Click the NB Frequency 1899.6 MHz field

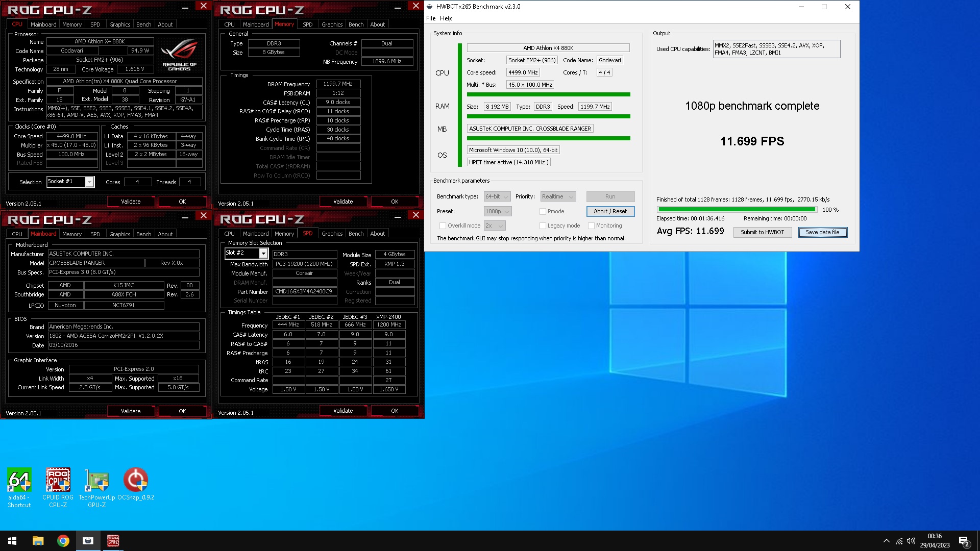click(387, 61)
